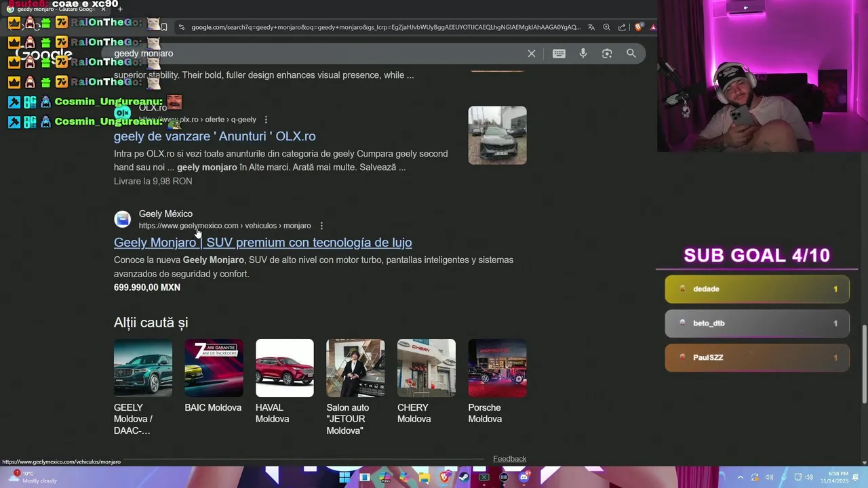
Task: Open the Brave Shields lion icon
Action: pos(638,27)
